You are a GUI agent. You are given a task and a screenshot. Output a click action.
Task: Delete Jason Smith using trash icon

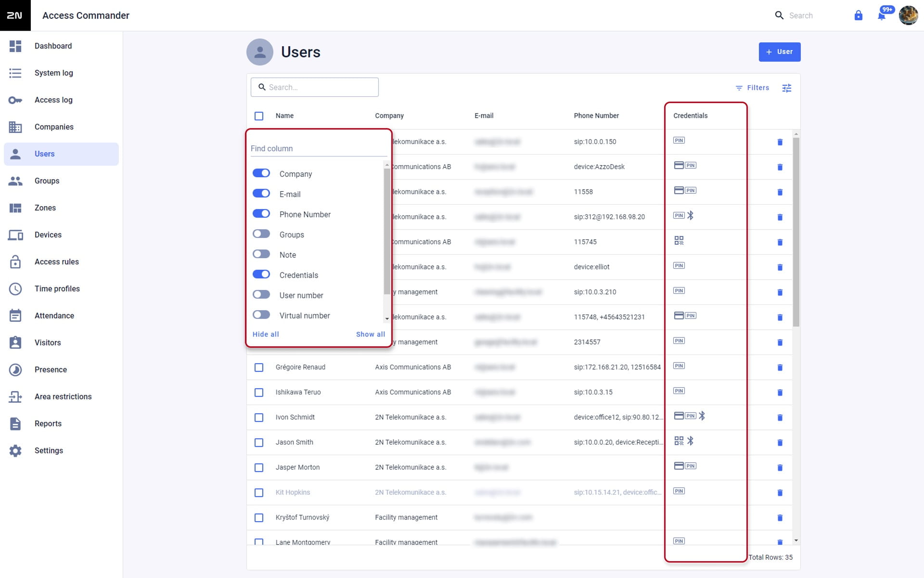click(780, 443)
